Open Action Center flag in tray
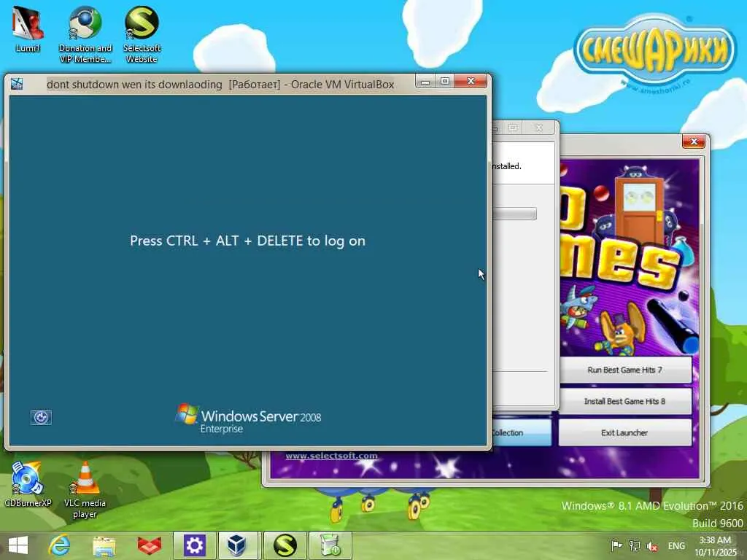This screenshot has height=560, width=747. pos(616,545)
